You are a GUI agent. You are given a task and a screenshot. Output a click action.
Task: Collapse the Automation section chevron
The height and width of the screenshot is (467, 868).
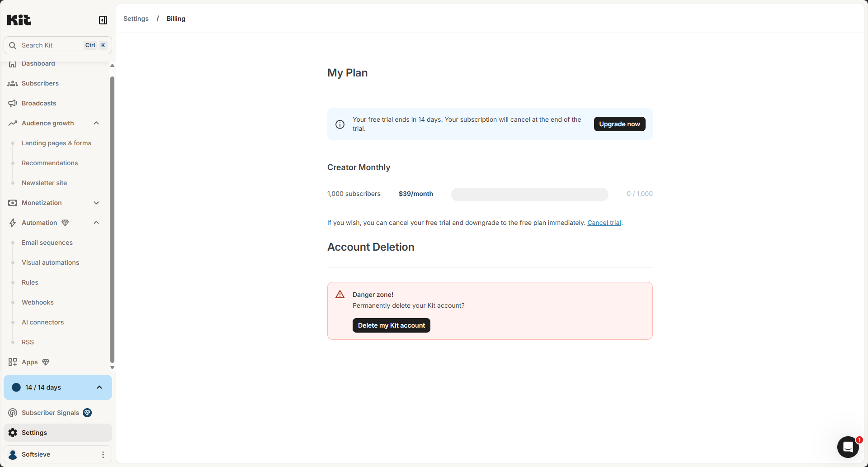(96, 223)
